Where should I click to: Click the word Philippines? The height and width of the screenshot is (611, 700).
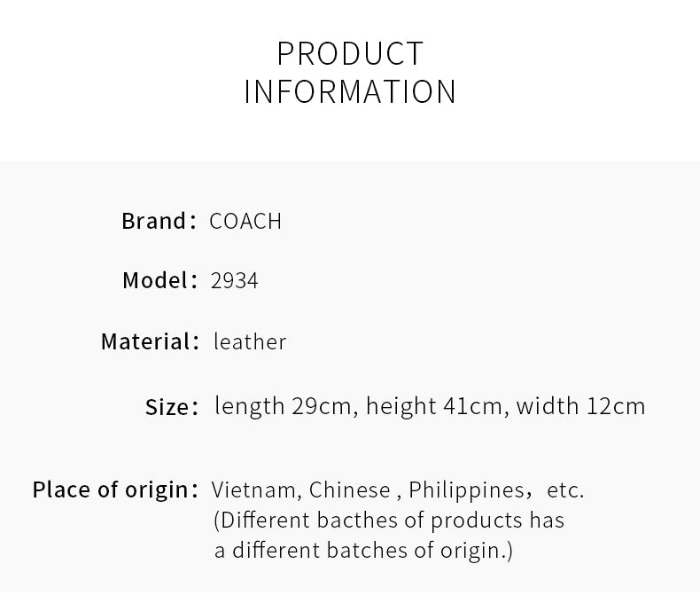pos(466,490)
